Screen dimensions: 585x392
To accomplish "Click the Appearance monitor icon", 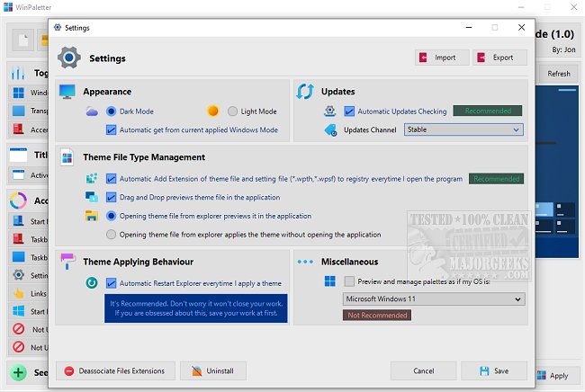I will pos(67,92).
